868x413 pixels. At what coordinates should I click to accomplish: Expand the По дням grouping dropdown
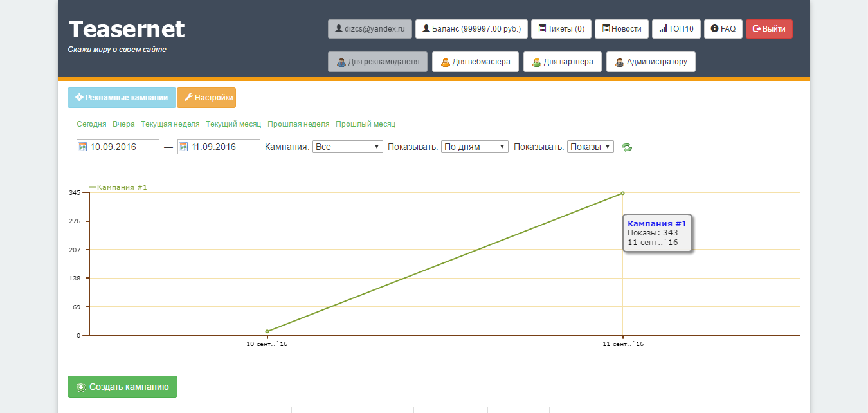pos(475,147)
